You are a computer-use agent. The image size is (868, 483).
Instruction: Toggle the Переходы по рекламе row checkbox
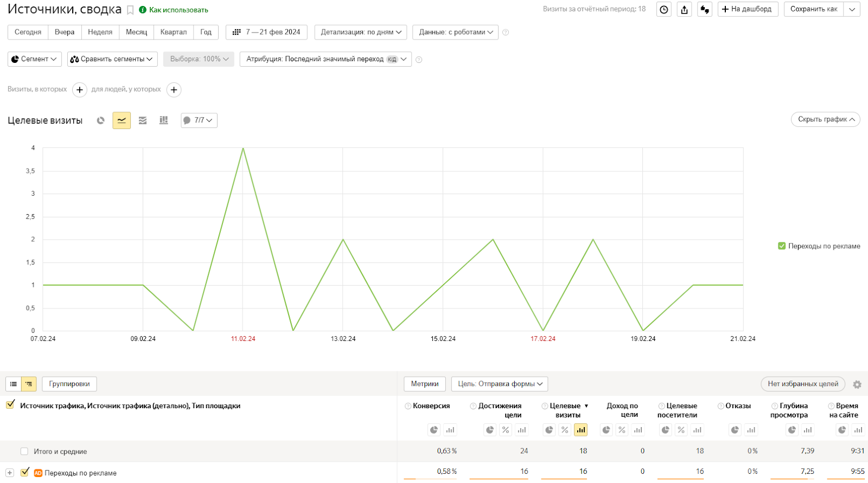(x=24, y=472)
